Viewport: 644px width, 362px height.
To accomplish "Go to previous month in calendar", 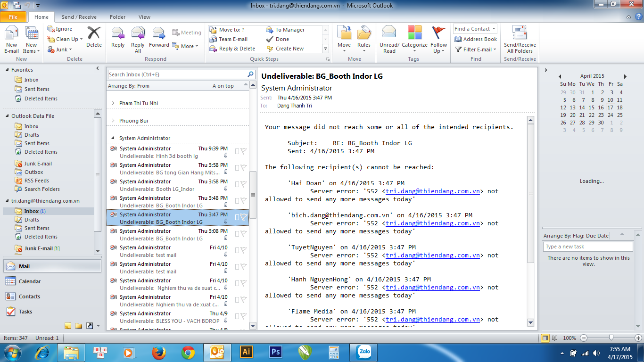I will click(560, 76).
